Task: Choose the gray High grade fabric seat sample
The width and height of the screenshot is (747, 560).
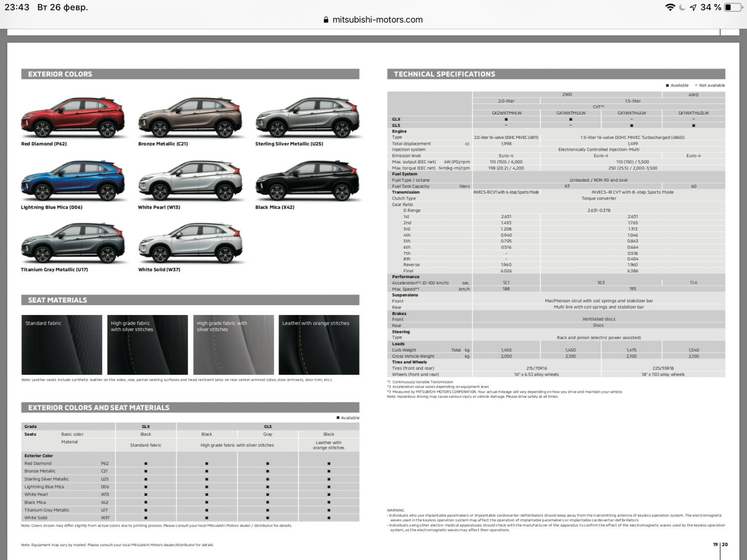Action: tap(234, 344)
